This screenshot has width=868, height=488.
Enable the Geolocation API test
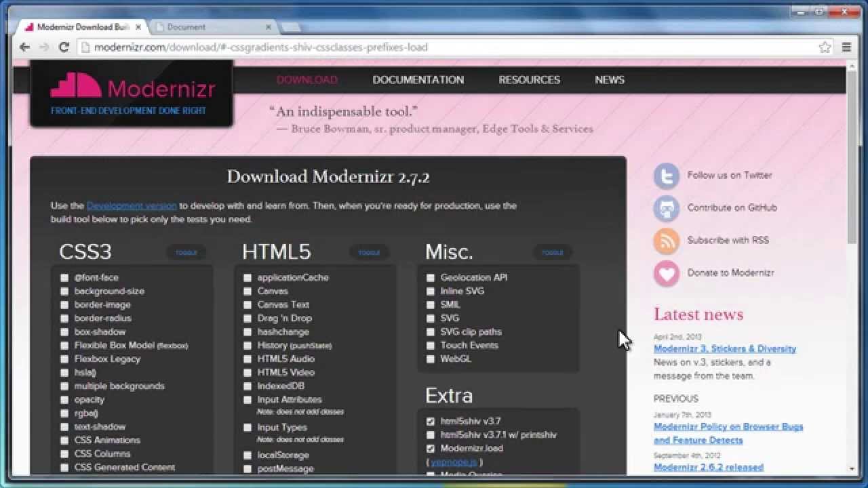pyautogui.click(x=431, y=278)
